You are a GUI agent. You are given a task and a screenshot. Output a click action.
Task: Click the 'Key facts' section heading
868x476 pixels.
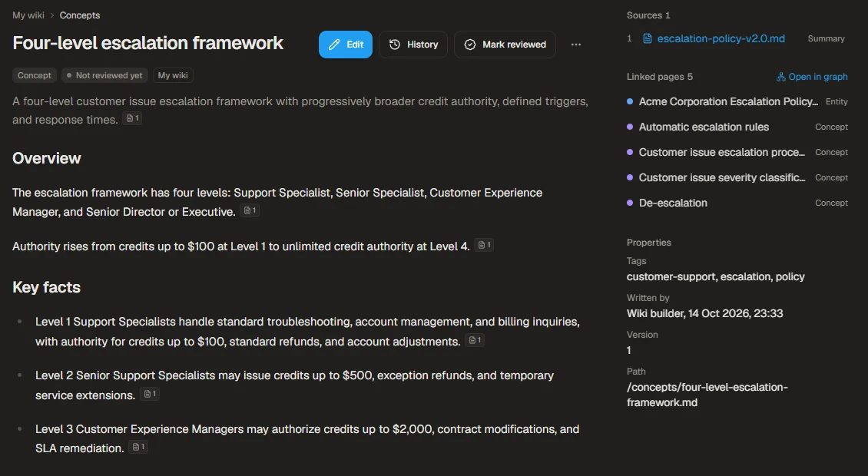pos(47,287)
